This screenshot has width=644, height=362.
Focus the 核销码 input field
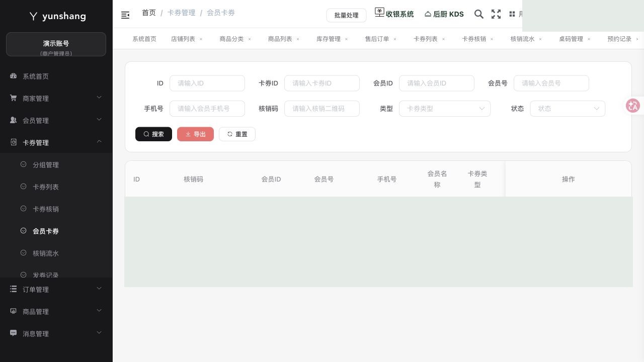tap(322, 109)
